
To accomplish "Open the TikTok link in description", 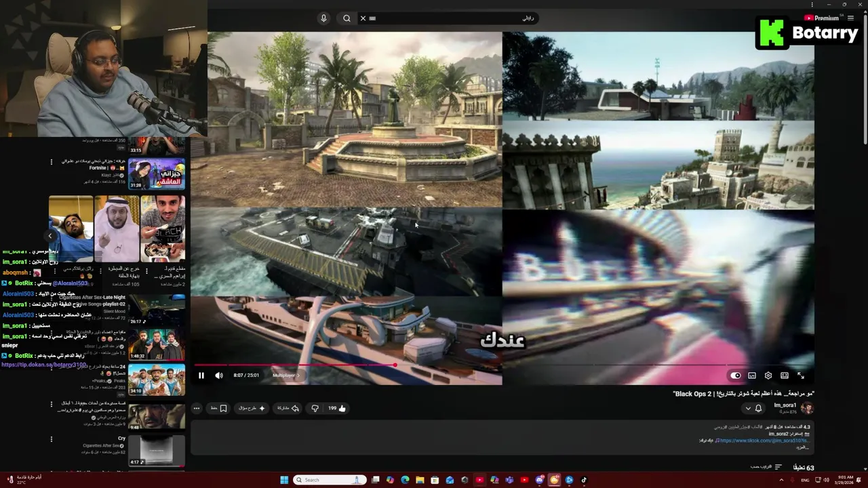I will [x=764, y=441].
